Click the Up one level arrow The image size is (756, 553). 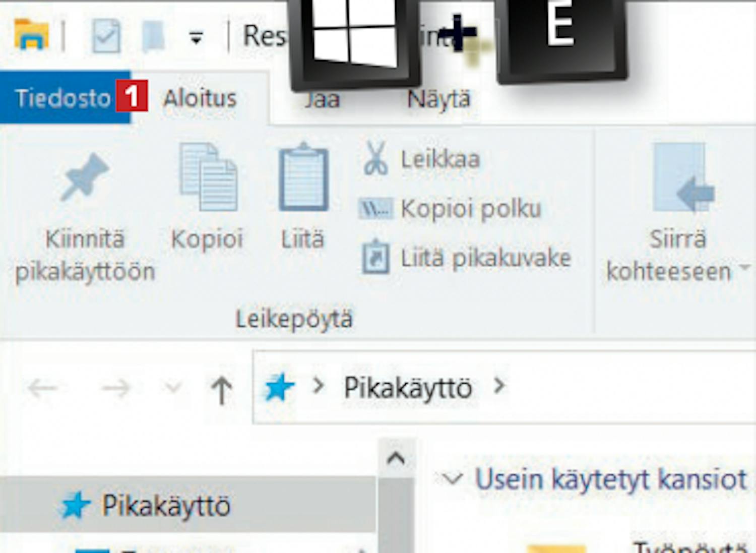coord(221,390)
